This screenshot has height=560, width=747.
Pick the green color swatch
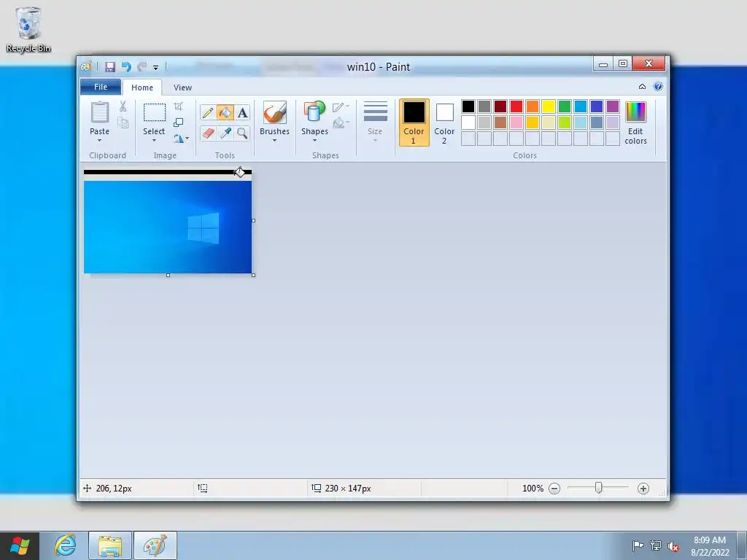tap(565, 106)
